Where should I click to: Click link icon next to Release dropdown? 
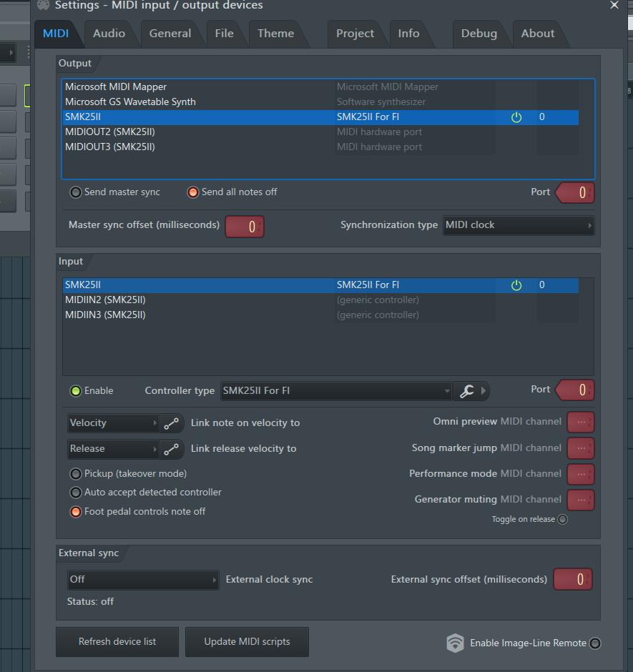pos(172,449)
